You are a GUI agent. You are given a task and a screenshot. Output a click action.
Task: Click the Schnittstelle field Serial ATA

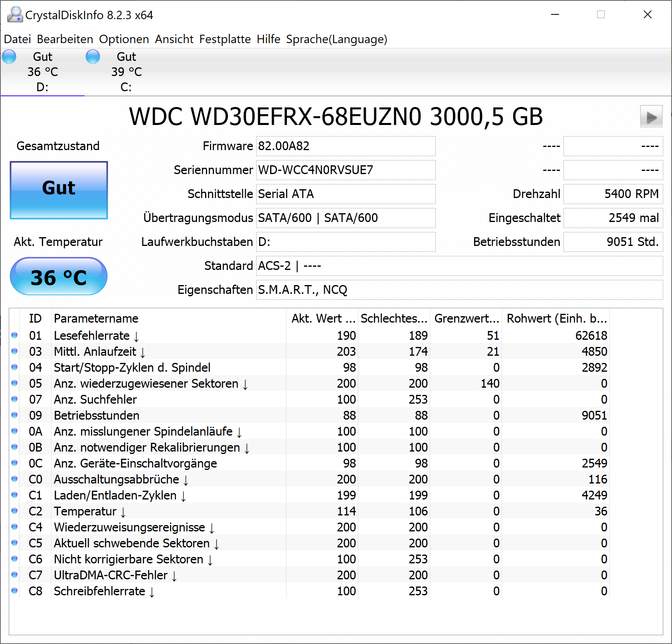(x=346, y=194)
